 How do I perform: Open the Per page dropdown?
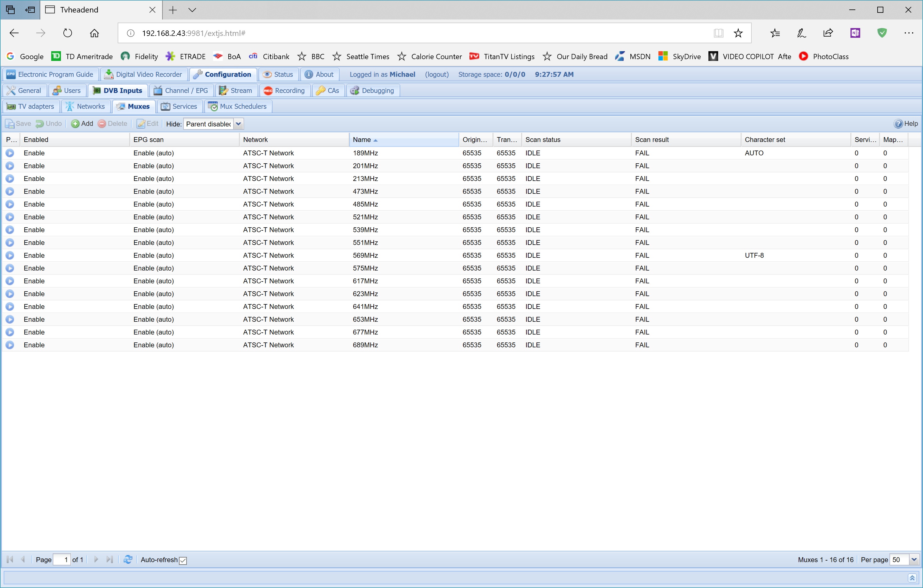point(914,559)
